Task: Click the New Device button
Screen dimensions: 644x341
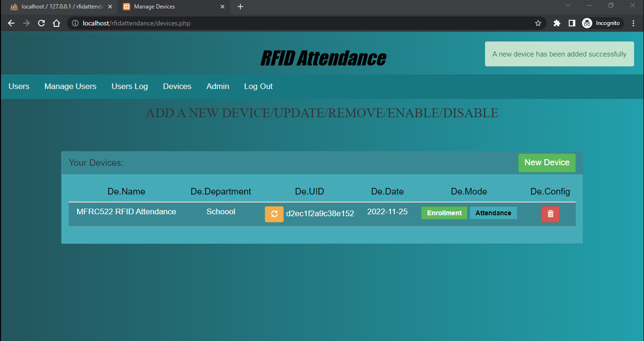Action: 547,162
